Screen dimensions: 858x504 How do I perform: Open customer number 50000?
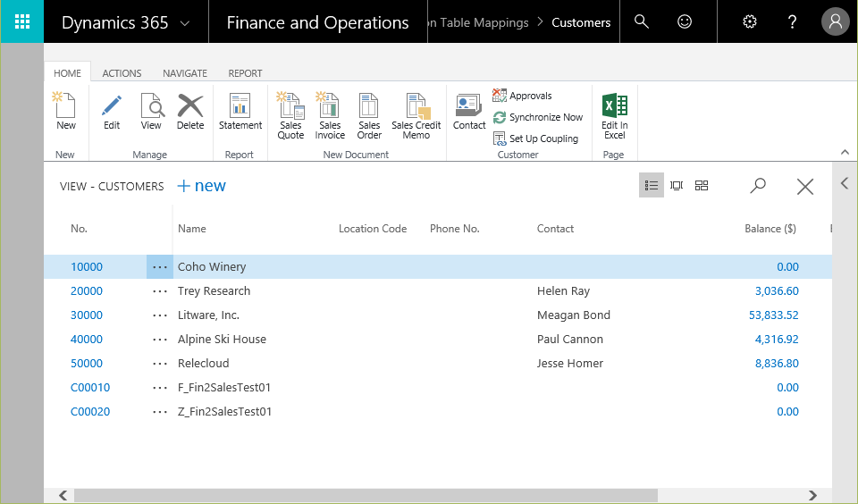(87, 364)
